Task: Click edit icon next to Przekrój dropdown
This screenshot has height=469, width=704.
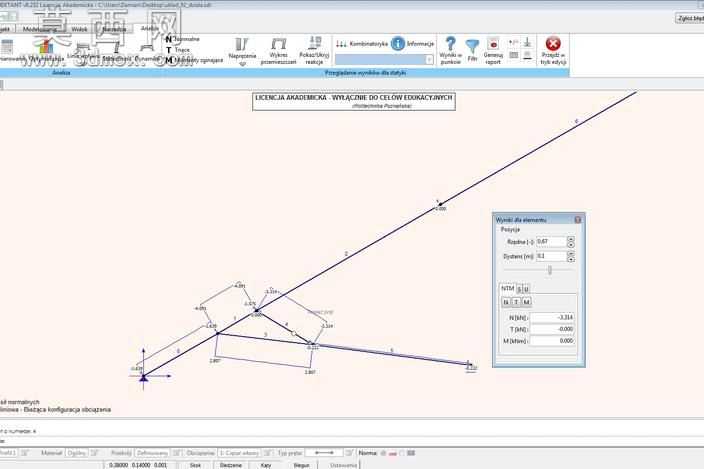Action: pyautogui.click(x=177, y=453)
